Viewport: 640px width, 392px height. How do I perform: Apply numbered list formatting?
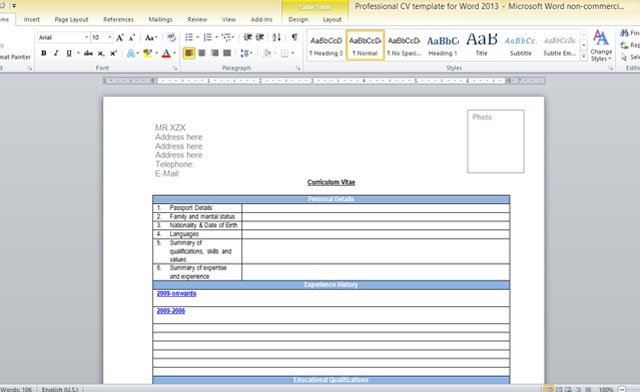click(207, 38)
